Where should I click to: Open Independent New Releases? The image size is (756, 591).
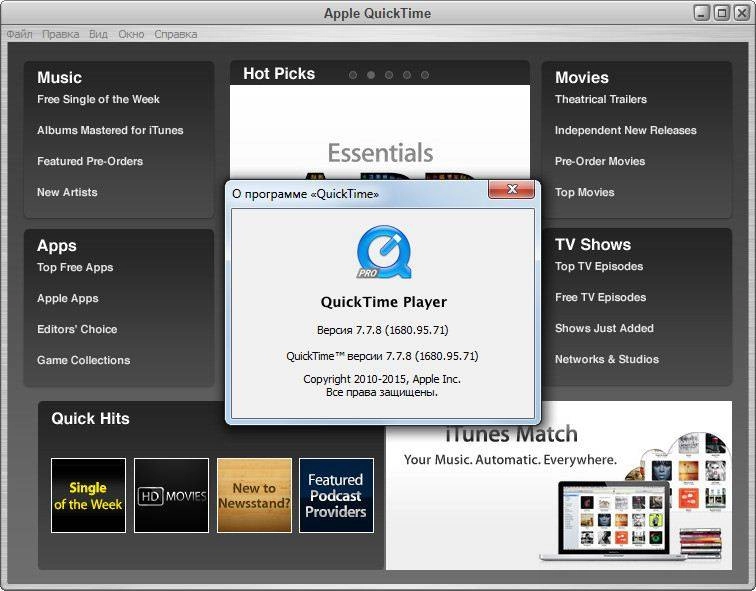(x=626, y=130)
